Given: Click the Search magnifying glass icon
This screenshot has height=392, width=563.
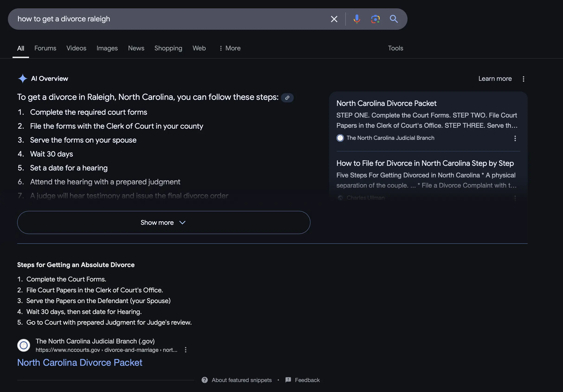Looking at the screenshot, I should [394, 19].
